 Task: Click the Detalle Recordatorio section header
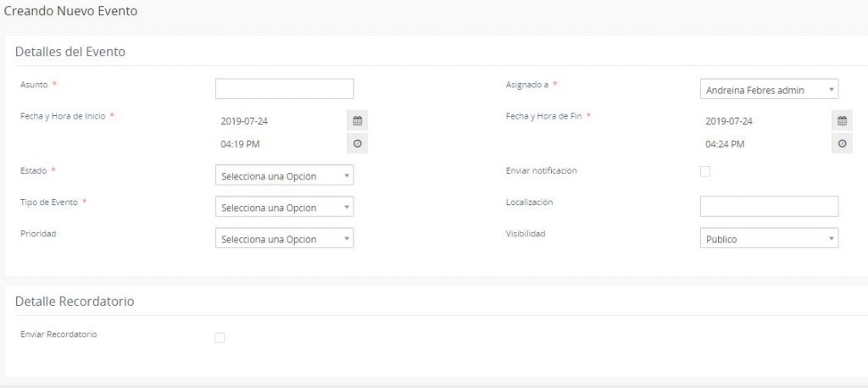(x=75, y=302)
